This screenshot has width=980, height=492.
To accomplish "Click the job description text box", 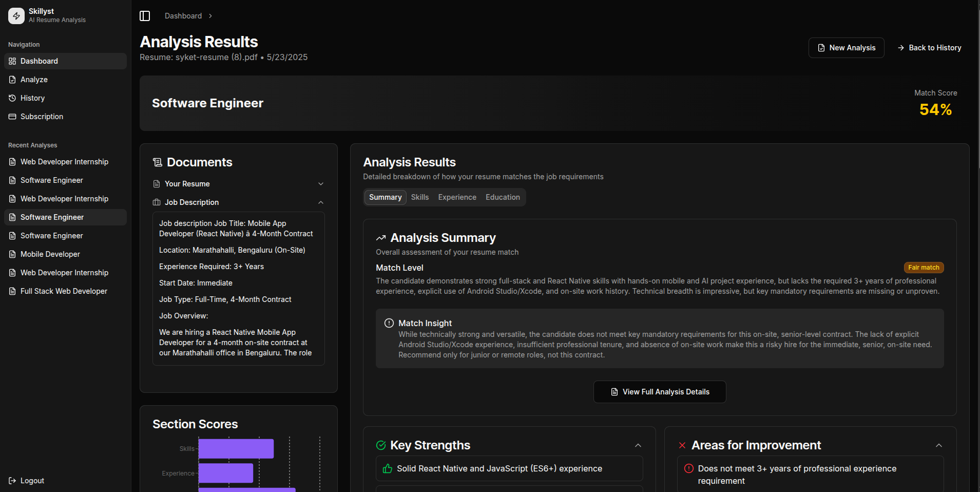I will (239, 289).
